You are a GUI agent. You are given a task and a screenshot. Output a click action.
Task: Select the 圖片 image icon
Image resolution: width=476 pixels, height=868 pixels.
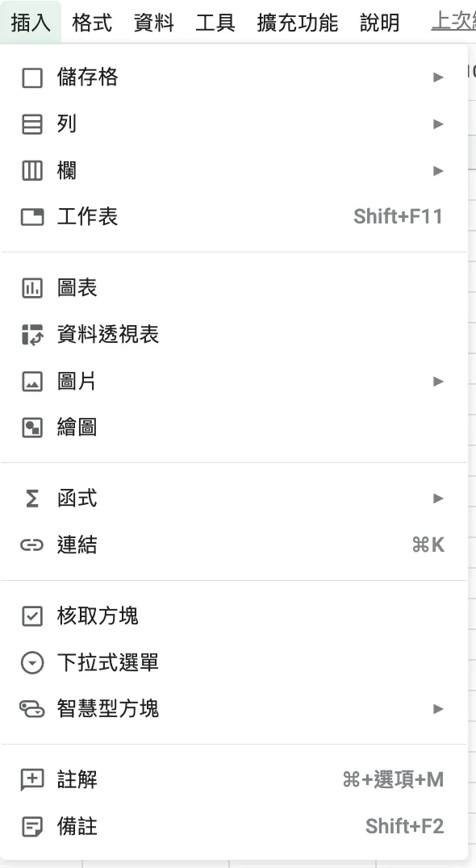31,381
